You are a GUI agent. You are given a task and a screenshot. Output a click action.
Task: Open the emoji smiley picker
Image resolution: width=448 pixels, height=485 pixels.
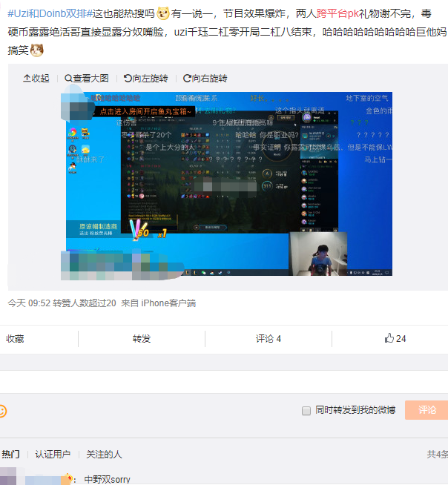[x=2, y=411]
